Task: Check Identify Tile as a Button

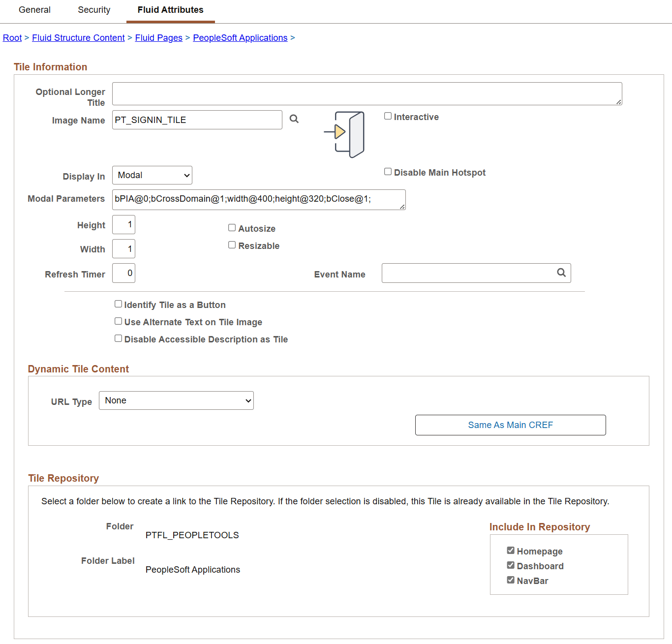Action: [118, 304]
